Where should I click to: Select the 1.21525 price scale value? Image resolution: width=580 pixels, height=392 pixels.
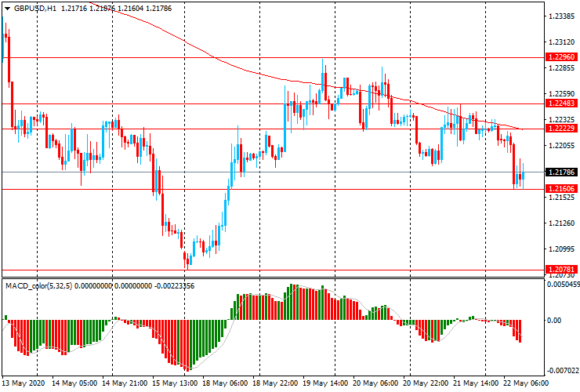(562, 198)
